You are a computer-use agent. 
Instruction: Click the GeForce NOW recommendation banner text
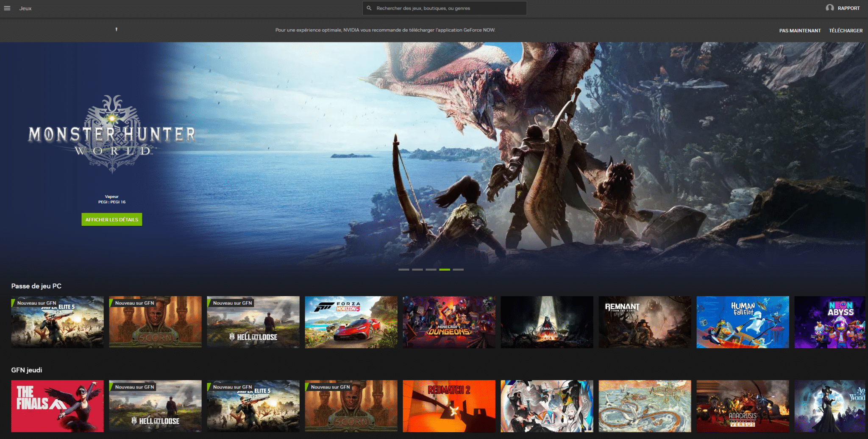click(385, 30)
